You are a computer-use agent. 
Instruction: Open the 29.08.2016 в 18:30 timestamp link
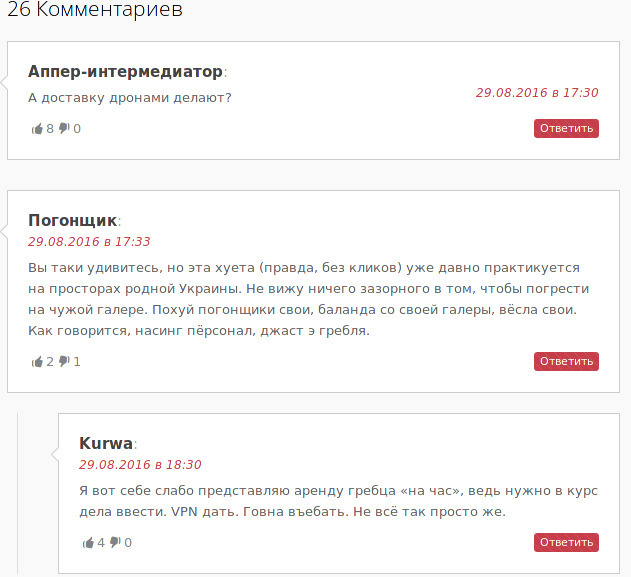click(x=140, y=464)
